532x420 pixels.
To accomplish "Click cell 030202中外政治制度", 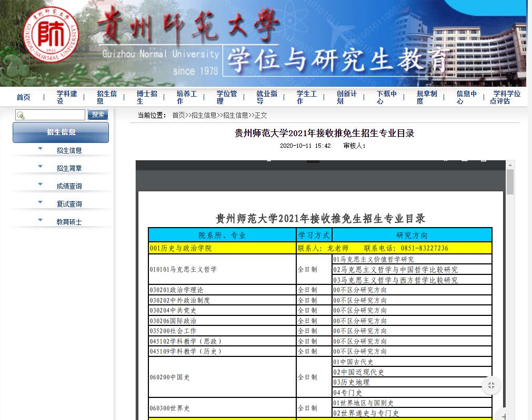I will click(x=222, y=300).
